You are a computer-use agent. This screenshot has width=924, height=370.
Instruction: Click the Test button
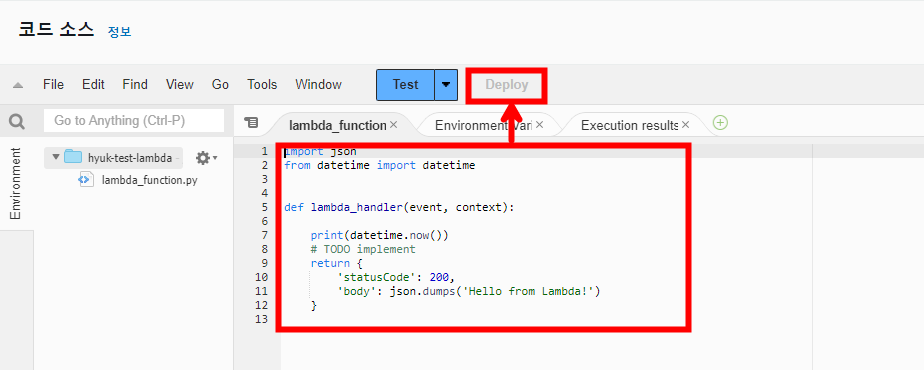405,85
